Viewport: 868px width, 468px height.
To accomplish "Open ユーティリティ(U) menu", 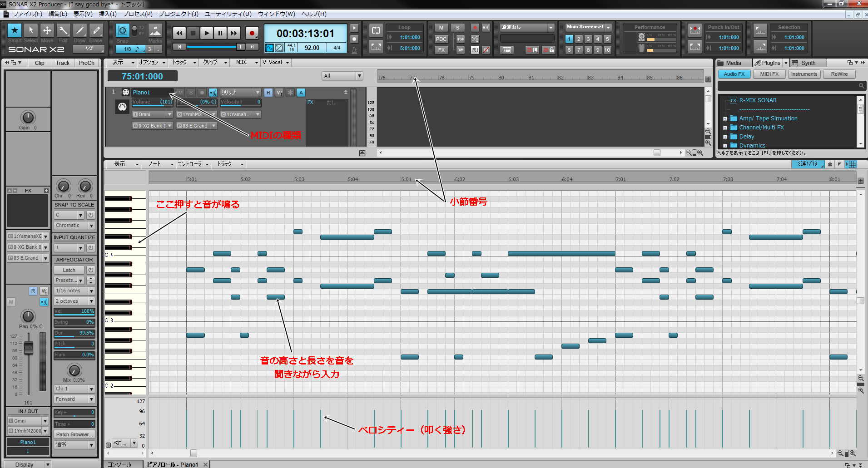I will tap(228, 14).
